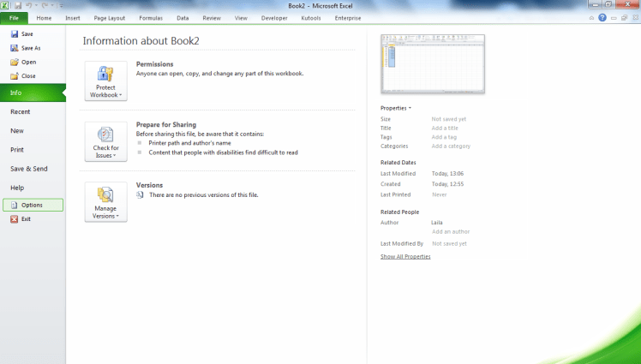Screen dimensions: 641x364
Task: Click the Save icon in Quick Access Toolbar
Action: tap(16, 5)
